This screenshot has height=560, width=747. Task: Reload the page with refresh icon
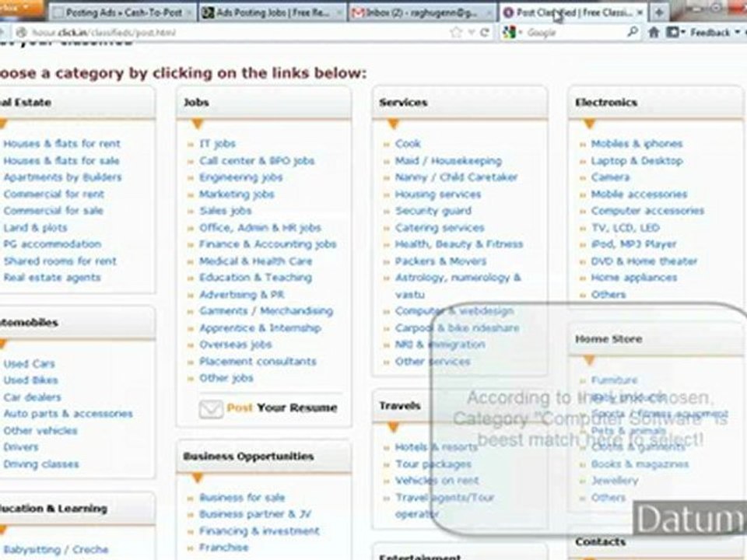[485, 33]
